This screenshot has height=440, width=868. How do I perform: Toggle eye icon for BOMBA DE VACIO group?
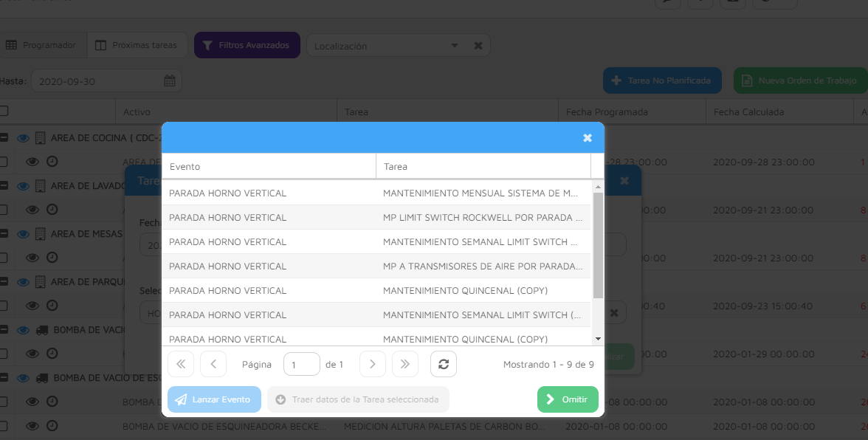(23, 330)
